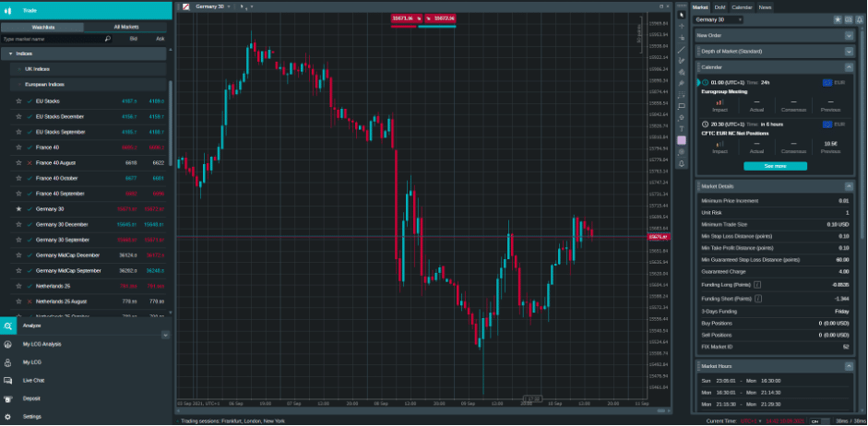Viewport: 868px width, 426px height.
Task: Switch to the All Markets tab
Action: point(128,27)
